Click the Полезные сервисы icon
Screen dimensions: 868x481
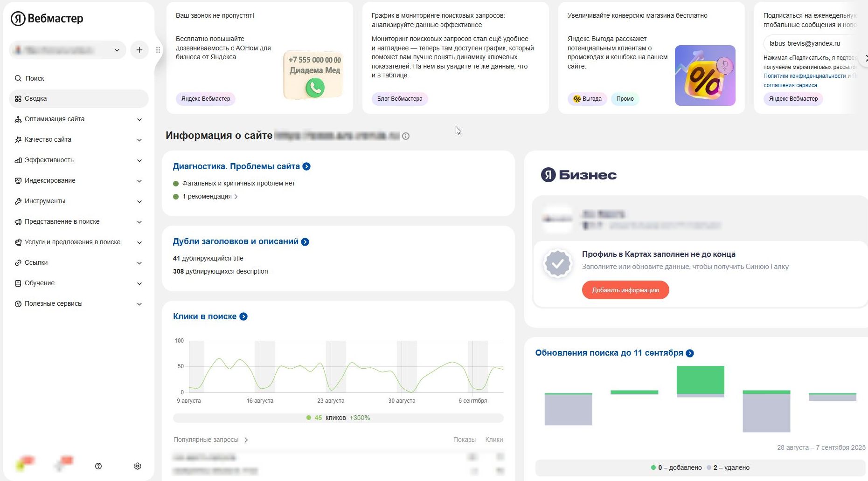tap(18, 304)
